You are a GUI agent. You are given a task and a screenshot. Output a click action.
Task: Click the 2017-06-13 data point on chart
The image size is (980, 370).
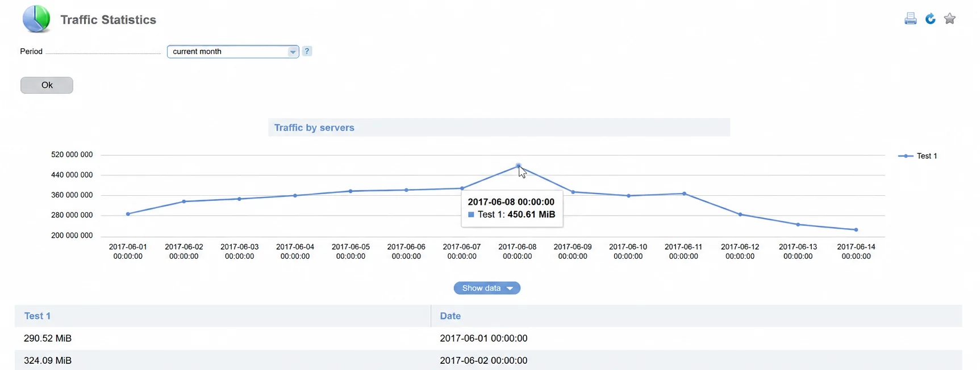798,225
